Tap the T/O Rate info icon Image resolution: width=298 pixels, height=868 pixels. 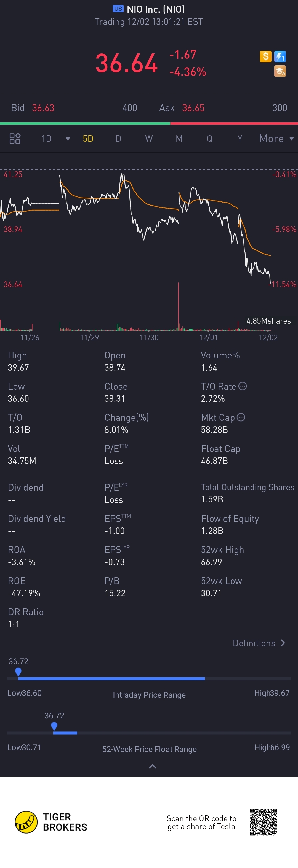click(242, 386)
